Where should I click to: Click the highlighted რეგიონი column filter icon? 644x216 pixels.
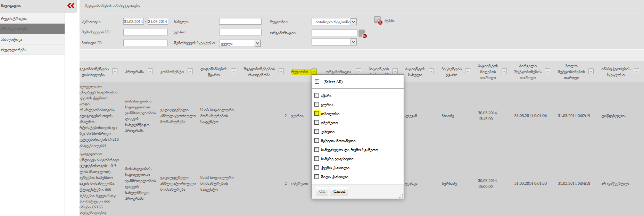coord(314,72)
